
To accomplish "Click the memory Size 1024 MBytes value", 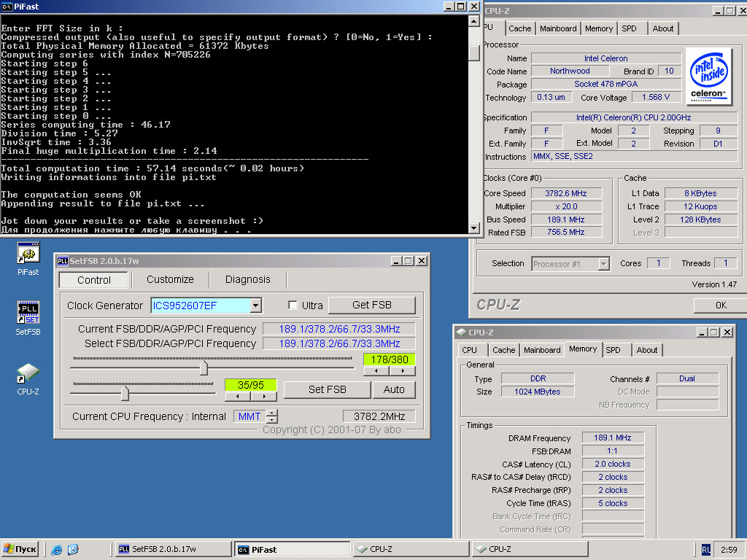I will (x=538, y=392).
